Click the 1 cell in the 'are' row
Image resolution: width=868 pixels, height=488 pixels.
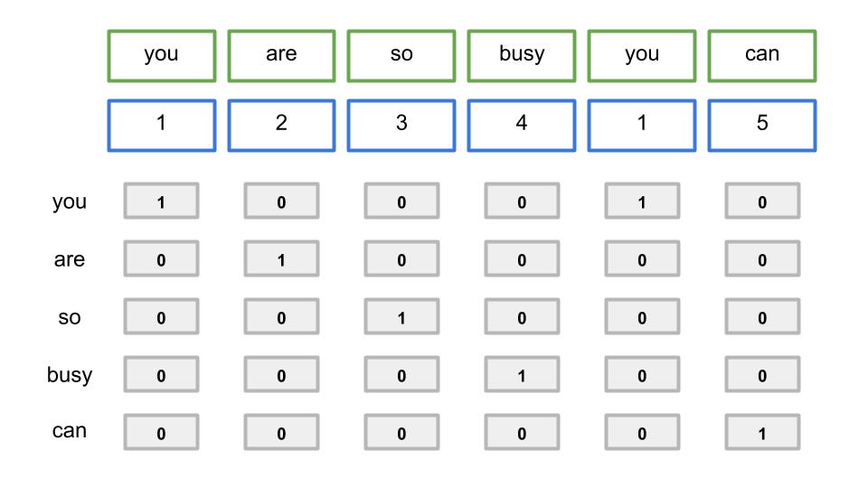click(281, 258)
